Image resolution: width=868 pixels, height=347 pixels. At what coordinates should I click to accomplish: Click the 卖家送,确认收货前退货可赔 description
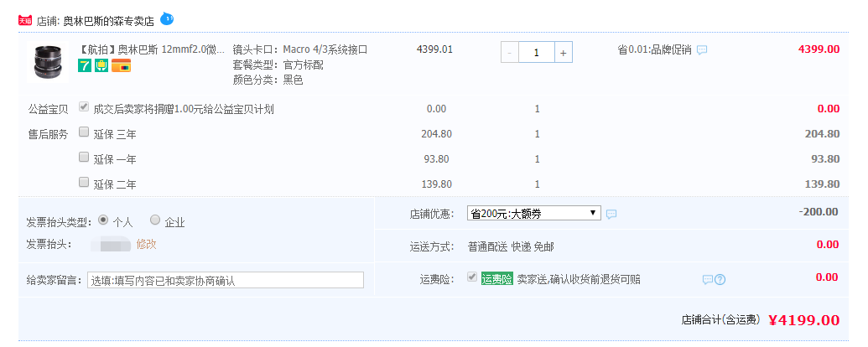579,279
